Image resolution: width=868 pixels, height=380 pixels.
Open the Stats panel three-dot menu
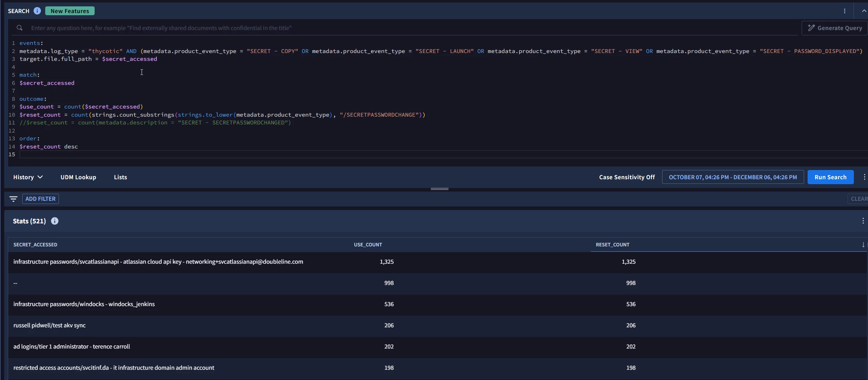863,221
